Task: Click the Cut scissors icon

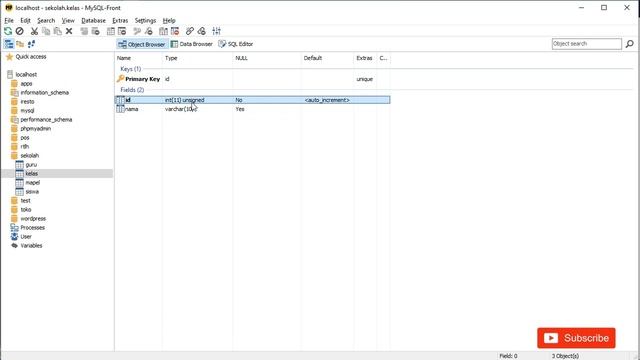Action: (x=34, y=31)
